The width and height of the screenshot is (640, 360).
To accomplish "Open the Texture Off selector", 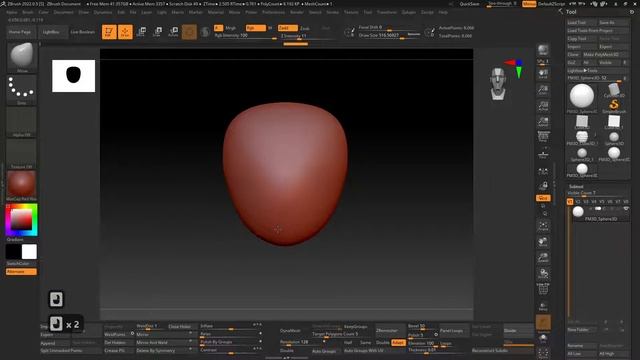I will pos(22,154).
